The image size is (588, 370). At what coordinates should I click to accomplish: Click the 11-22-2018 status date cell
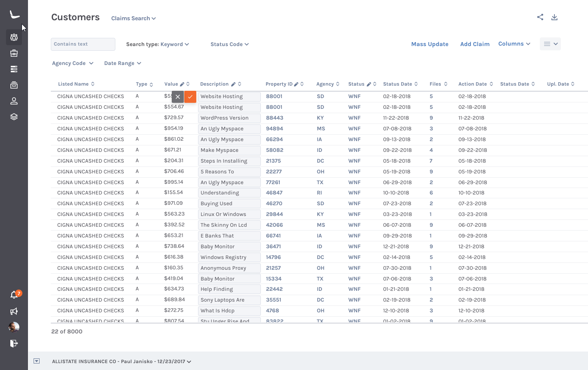[x=397, y=118]
